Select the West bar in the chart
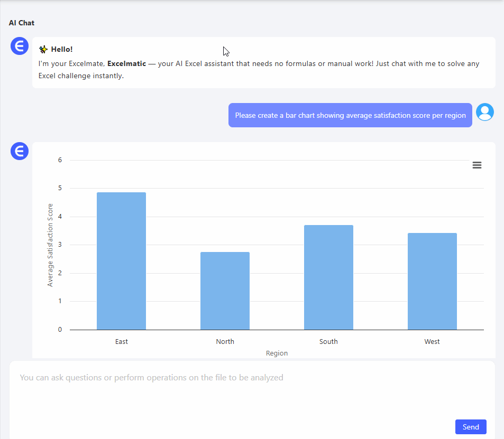 click(432, 281)
